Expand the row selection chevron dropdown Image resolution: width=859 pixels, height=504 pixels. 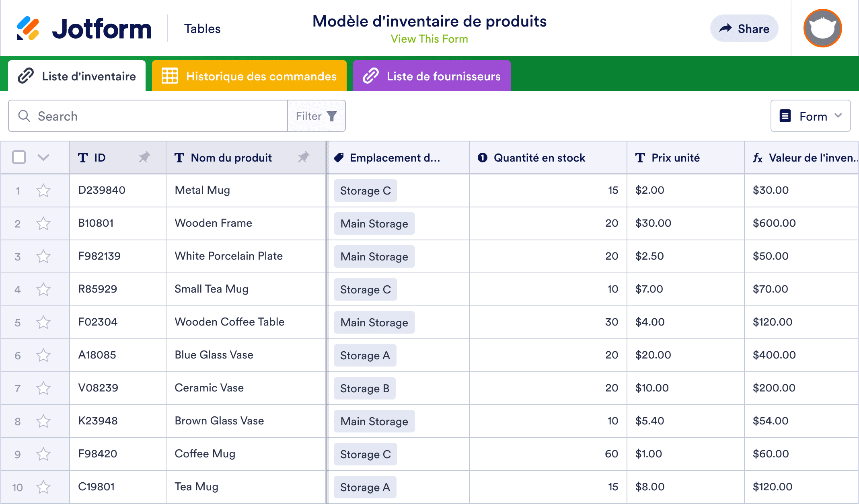point(43,157)
